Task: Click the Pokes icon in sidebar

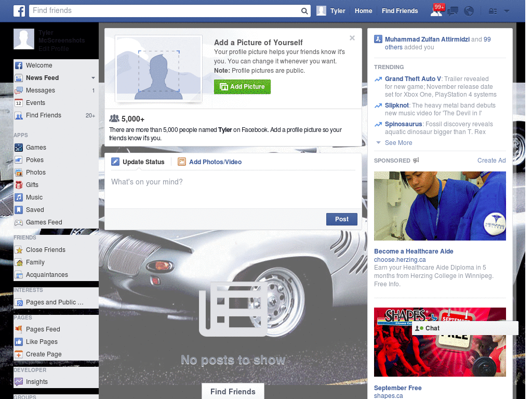Action: tap(19, 160)
